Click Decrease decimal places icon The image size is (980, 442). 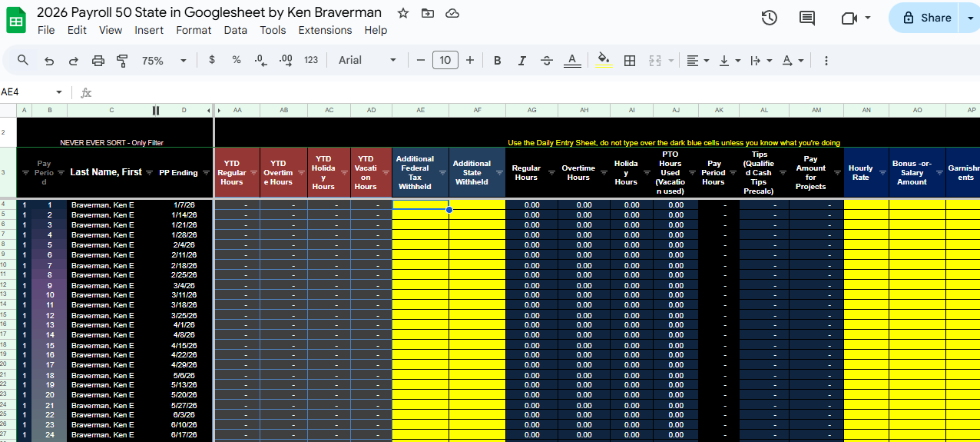[x=261, y=60]
